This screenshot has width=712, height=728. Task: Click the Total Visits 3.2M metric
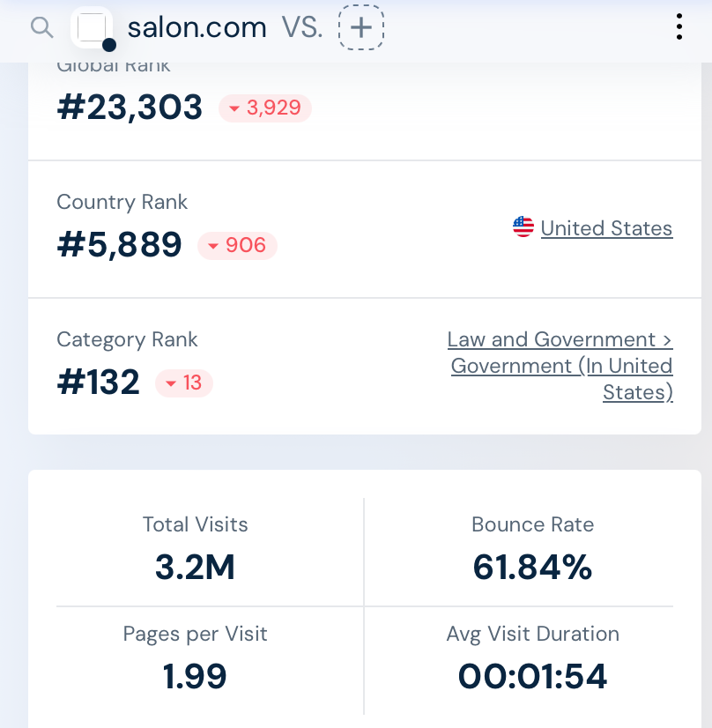coord(195,568)
